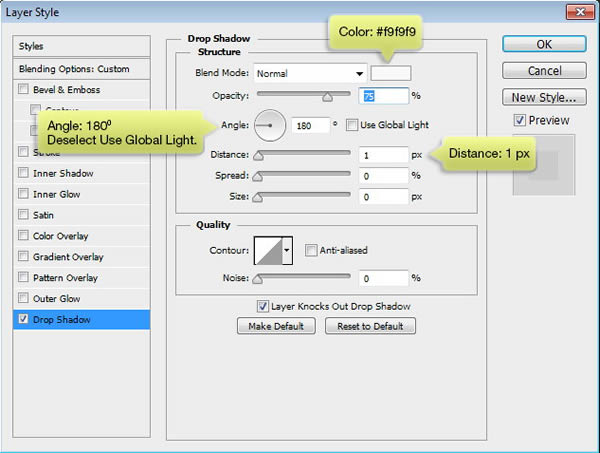Screen dimensions: 600x453
Task: Enable the Inner Shadow checkbox
Action: 23,173
